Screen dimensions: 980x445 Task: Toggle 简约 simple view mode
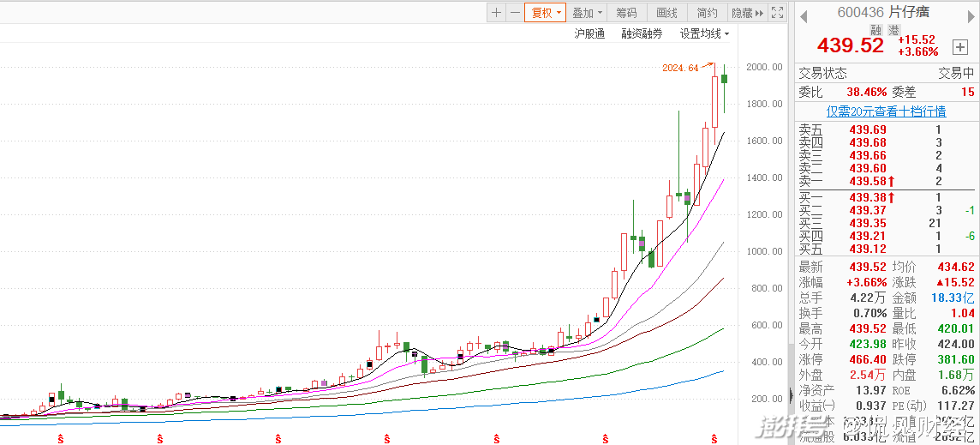[x=707, y=12]
